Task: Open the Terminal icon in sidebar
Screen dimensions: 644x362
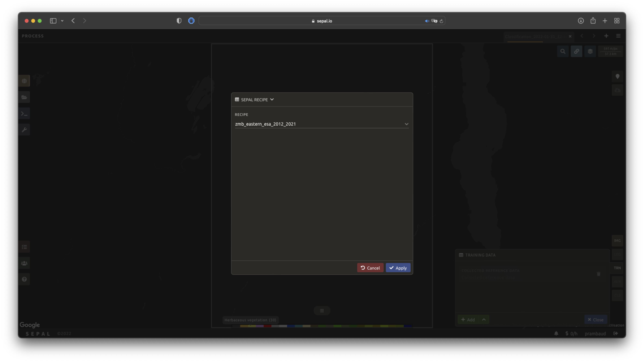Action: 24,113
